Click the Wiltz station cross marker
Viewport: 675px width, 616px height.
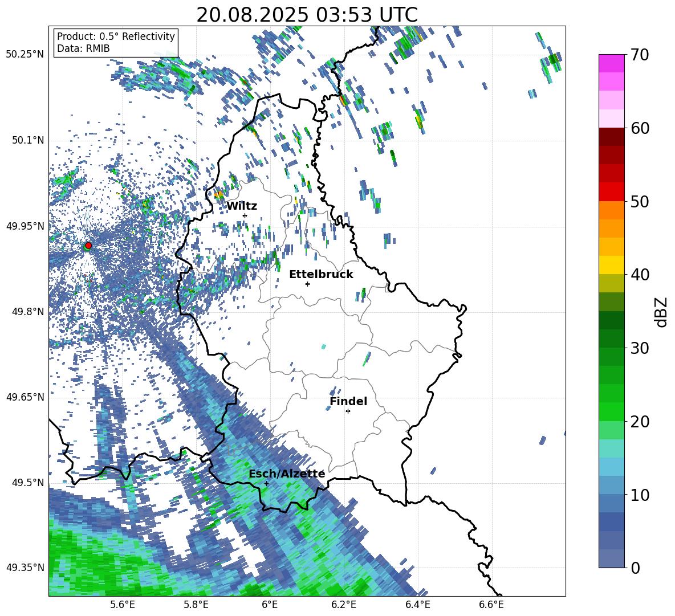(245, 215)
